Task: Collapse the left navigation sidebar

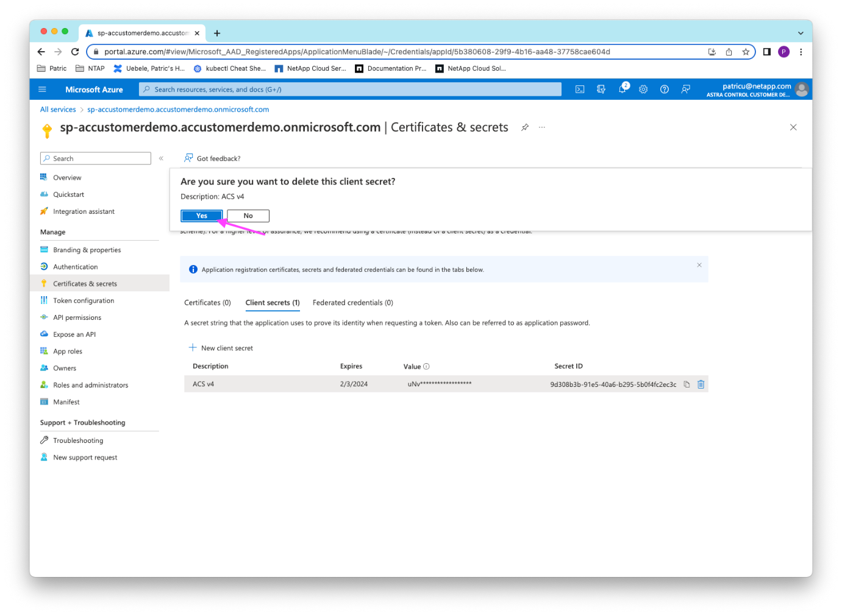Action: (x=161, y=158)
